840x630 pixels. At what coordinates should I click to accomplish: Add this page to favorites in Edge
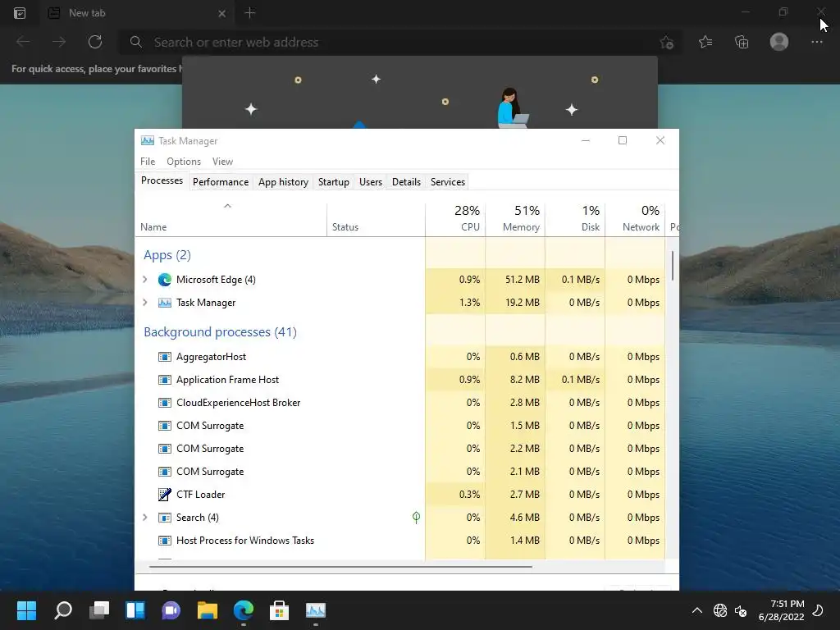(666, 42)
